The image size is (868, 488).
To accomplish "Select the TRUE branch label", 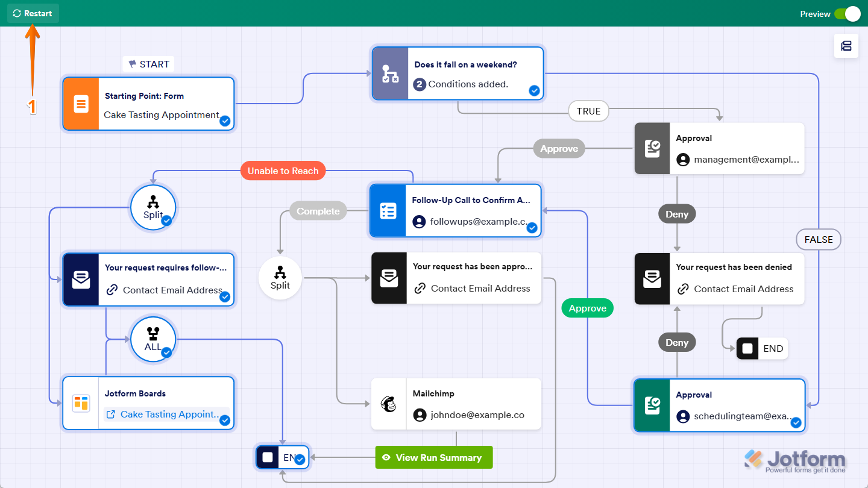I will click(588, 111).
